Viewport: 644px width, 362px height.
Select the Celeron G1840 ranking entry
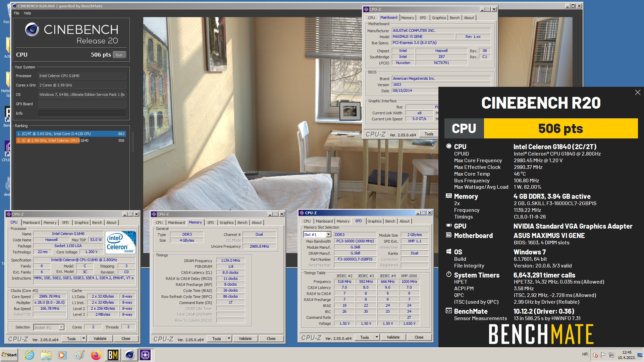point(71,140)
